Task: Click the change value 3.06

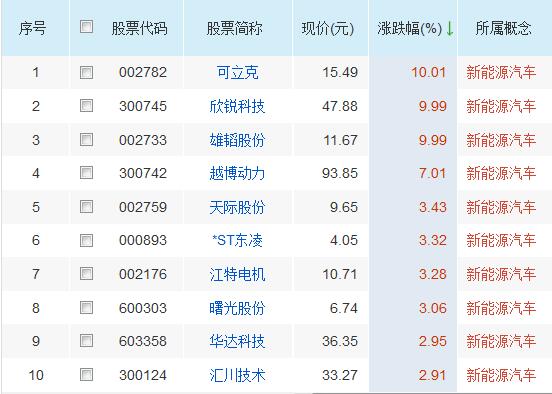Action: (x=433, y=308)
